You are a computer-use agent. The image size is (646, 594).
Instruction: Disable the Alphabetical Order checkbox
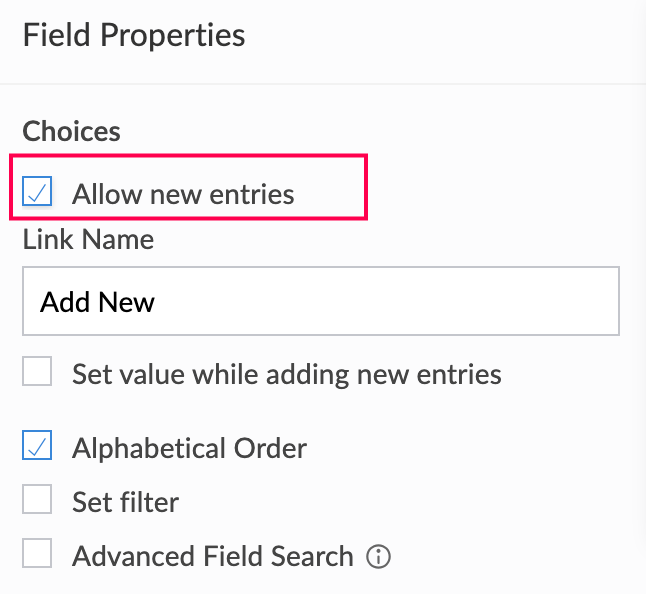[37, 447]
